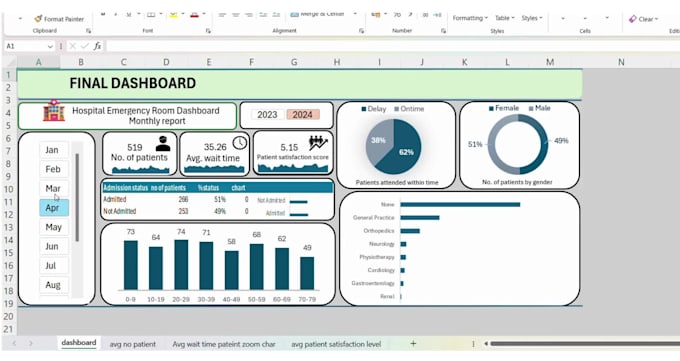This screenshot has height=361, width=680.
Task: Select Jul in the month slicer
Action: coord(54,266)
